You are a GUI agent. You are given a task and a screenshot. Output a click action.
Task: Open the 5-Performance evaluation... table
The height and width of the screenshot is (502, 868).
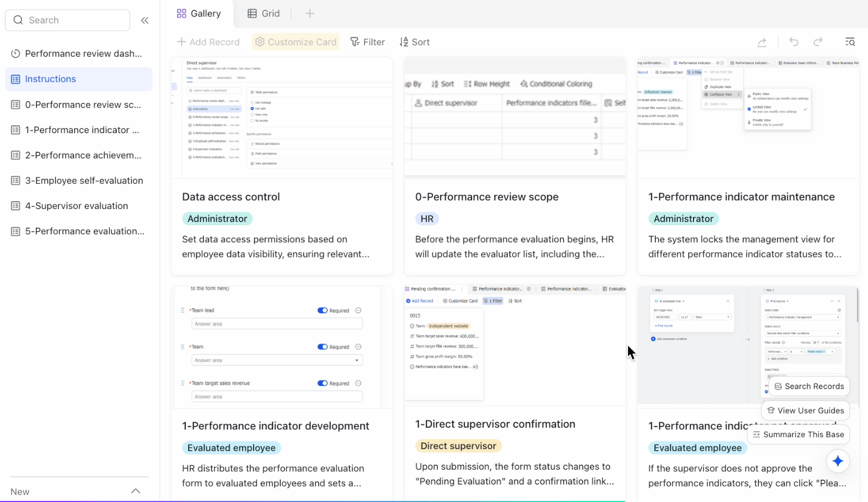(x=79, y=231)
